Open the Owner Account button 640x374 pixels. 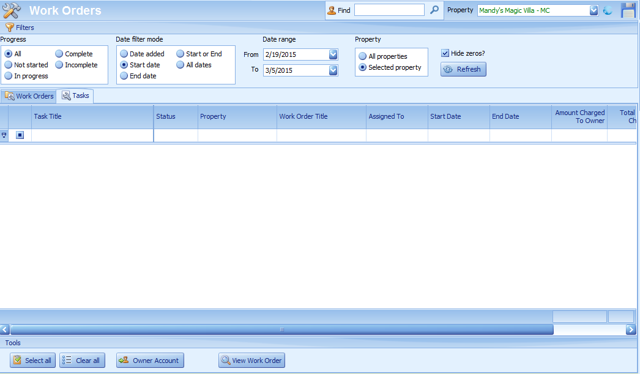pyautogui.click(x=150, y=361)
